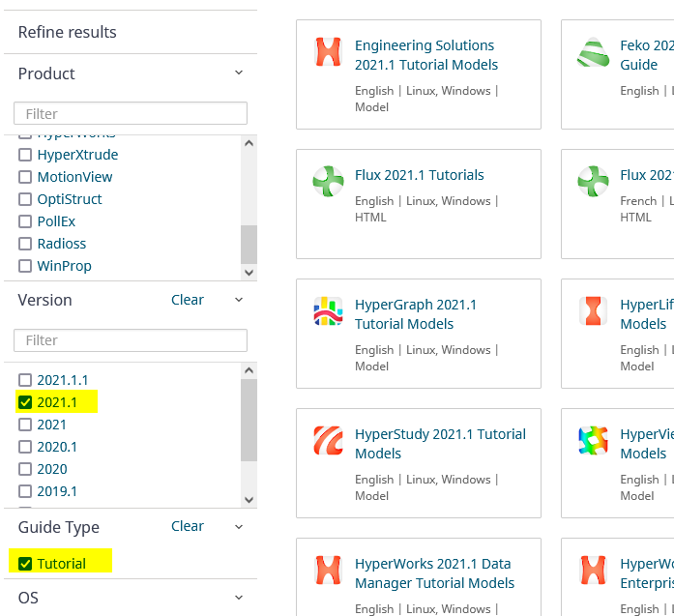Open Flux 2021.1 Tutorials link

click(419, 175)
